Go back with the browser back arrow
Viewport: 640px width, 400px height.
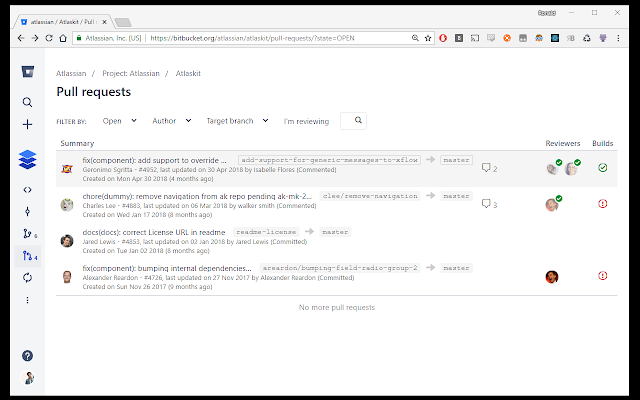point(21,38)
